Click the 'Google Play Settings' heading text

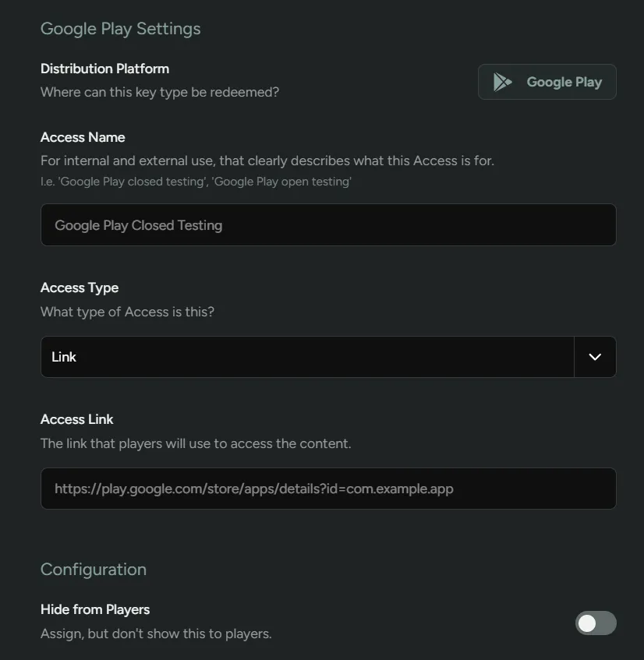pos(121,29)
